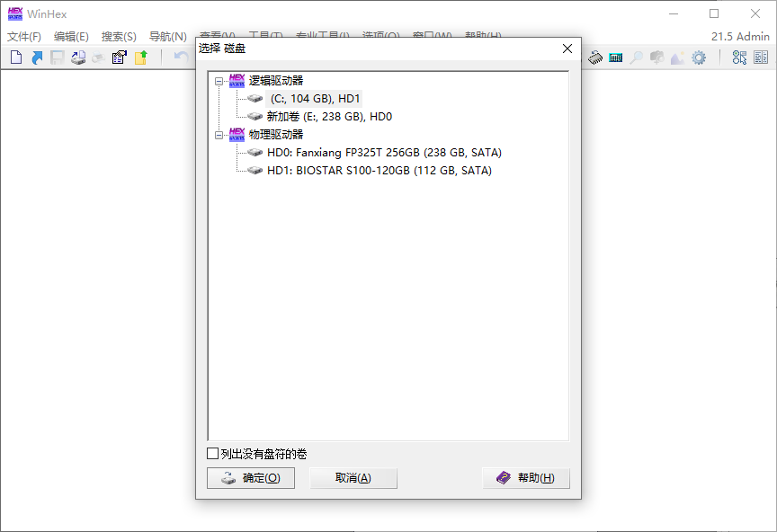Screen dimensions: 777x532
Task: Collapse the 物理驱动器 tree node
Action: click(x=219, y=135)
